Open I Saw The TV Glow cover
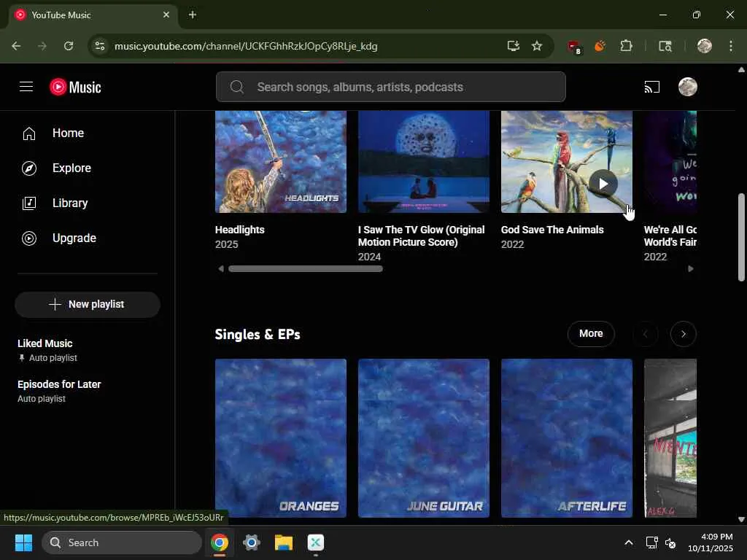This screenshot has width=747, height=560. [x=424, y=162]
